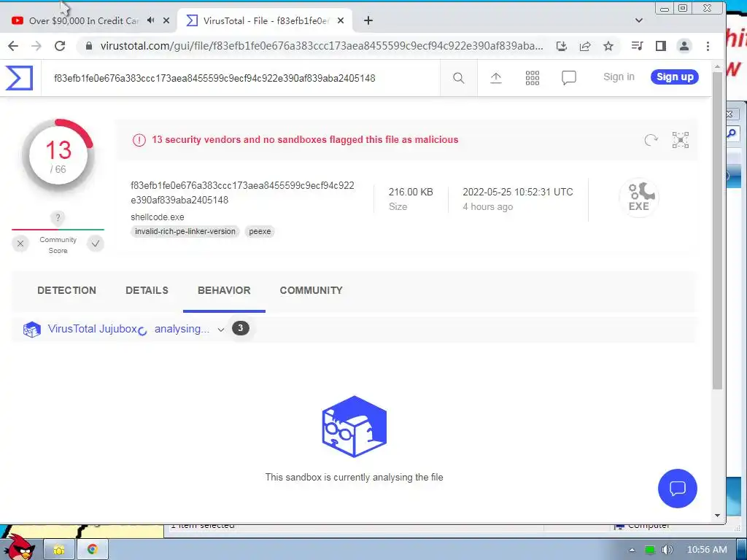
Task: Click the 2022-05-25 10:52:31 UTC timestamp
Action: (x=518, y=192)
